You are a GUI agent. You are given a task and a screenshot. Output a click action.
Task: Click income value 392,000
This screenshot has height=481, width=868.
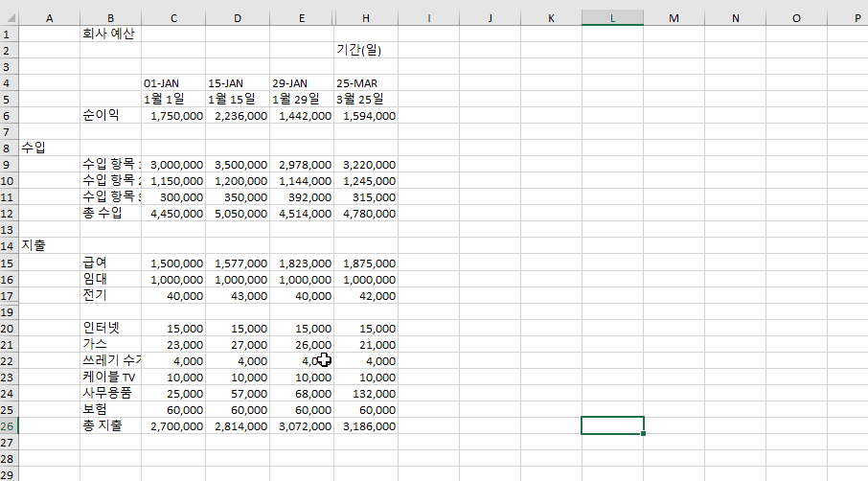[x=302, y=197]
